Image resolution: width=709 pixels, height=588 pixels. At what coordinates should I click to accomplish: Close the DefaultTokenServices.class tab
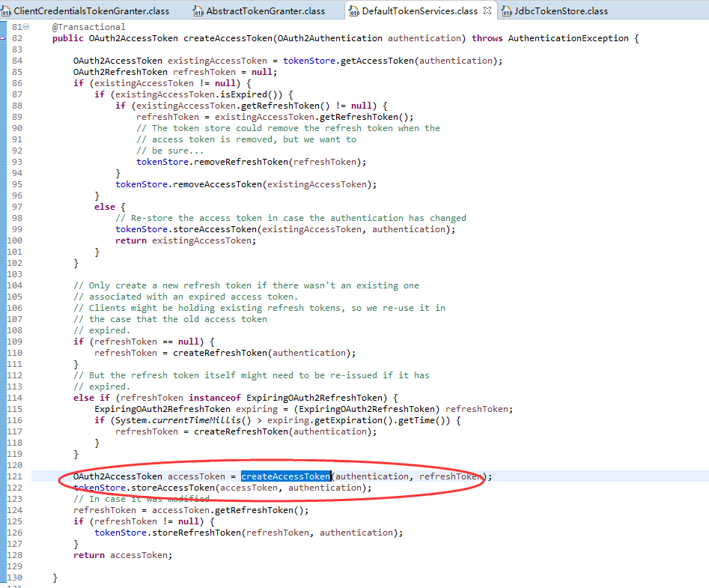[x=487, y=10]
